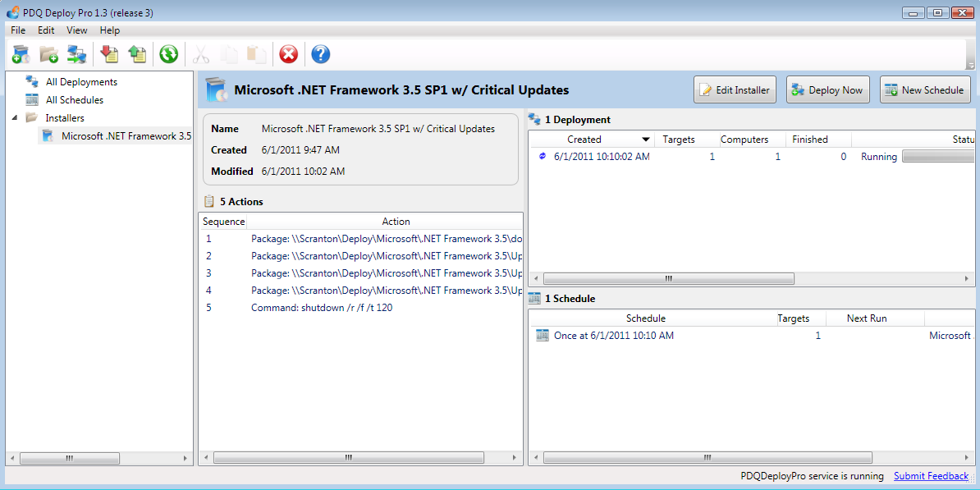980x490 pixels.
Task: Click the Created date 6/1/2011 9:47 AM
Action: 301,150
